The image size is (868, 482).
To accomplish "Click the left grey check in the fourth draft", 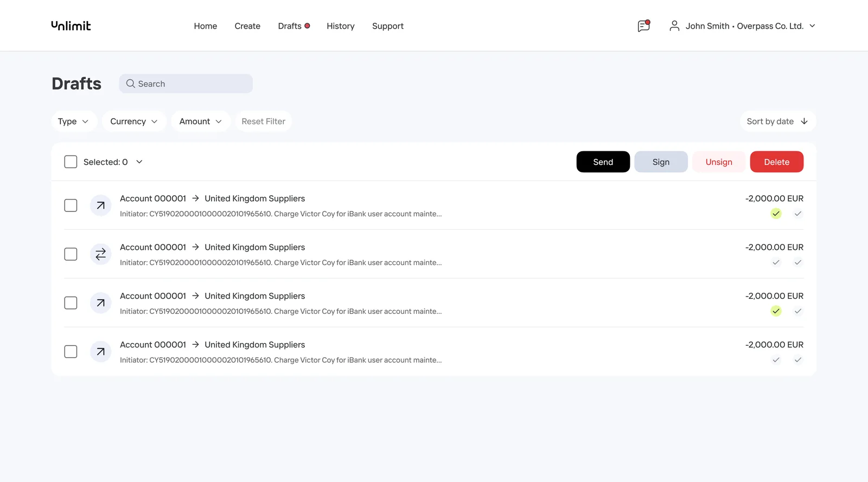I will 776,360.
